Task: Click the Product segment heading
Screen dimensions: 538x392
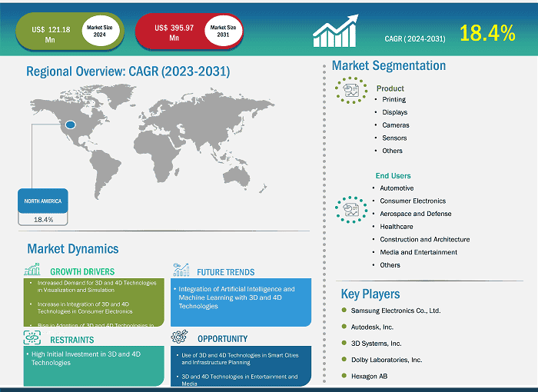Action: pyautogui.click(x=390, y=88)
